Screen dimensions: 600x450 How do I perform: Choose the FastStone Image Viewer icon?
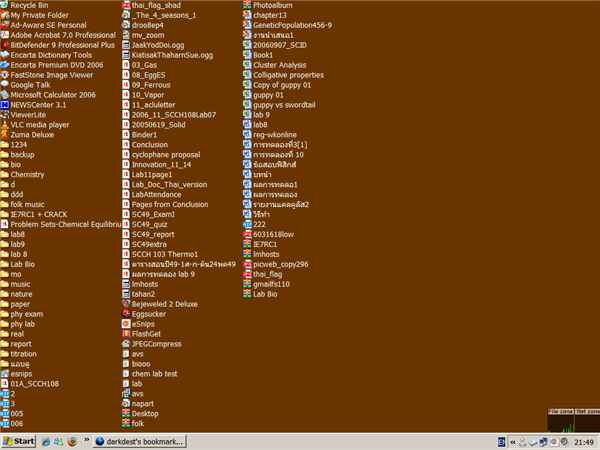[47, 75]
